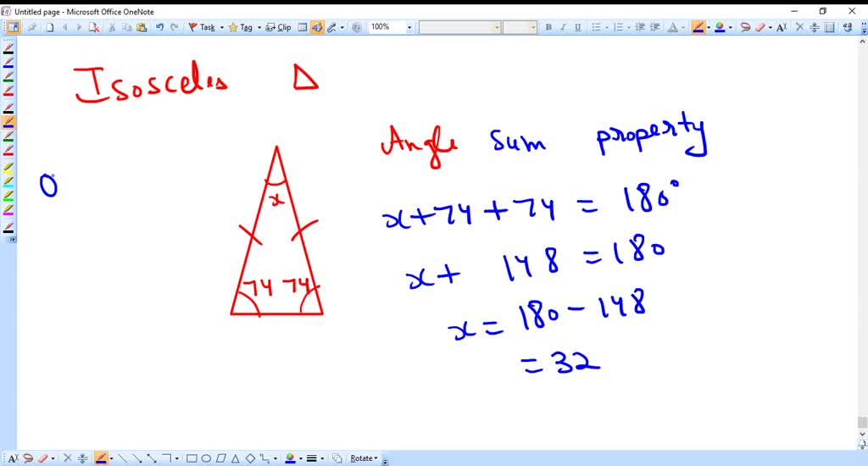Screen dimensions: 868x466
Task: Click the Delete page icon with red X
Action: pos(93,27)
